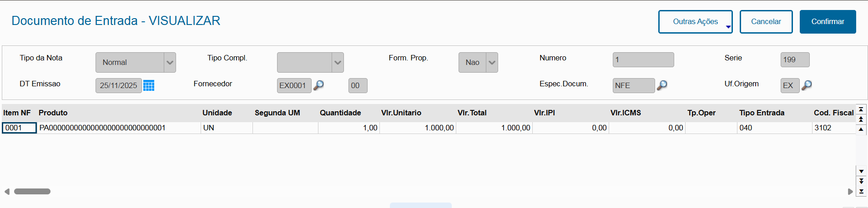Open the Uf.Origem lookup magnifier
The height and width of the screenshot is (208, 868).
click(x=807, y=85)
